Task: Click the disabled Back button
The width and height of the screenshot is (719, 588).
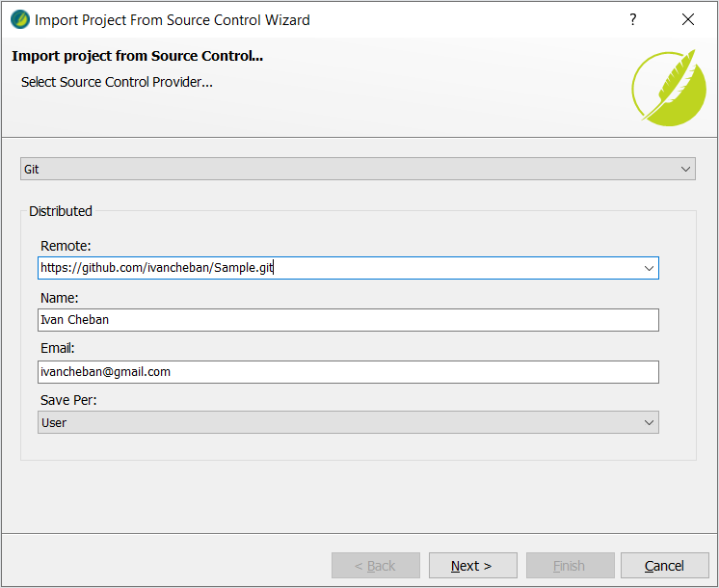Action: coord(376,566)
